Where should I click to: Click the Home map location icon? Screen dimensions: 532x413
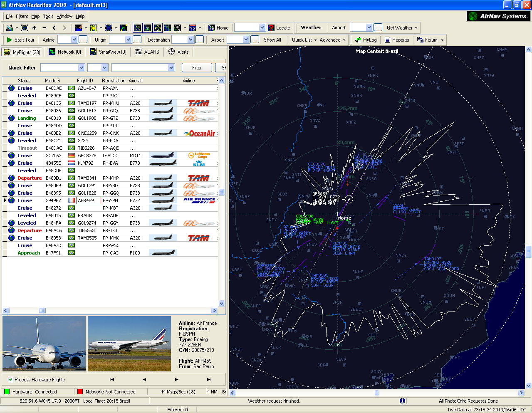[218, 28]
